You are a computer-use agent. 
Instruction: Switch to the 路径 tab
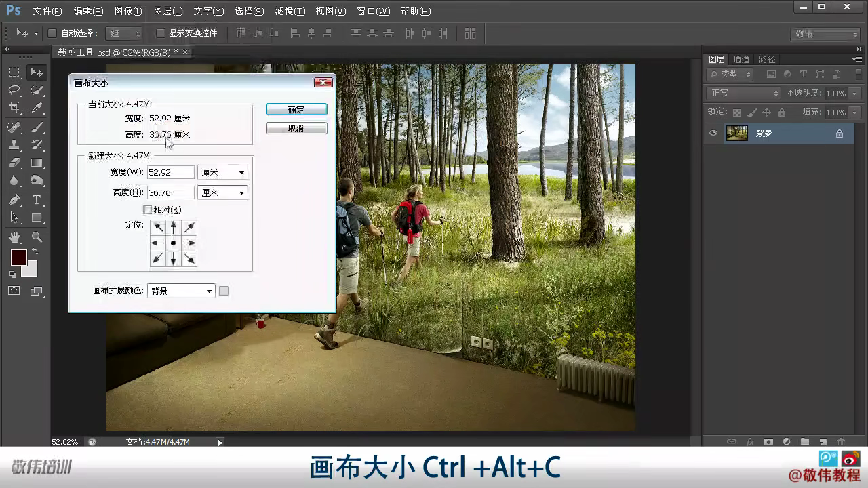click(x=767, y=60)
